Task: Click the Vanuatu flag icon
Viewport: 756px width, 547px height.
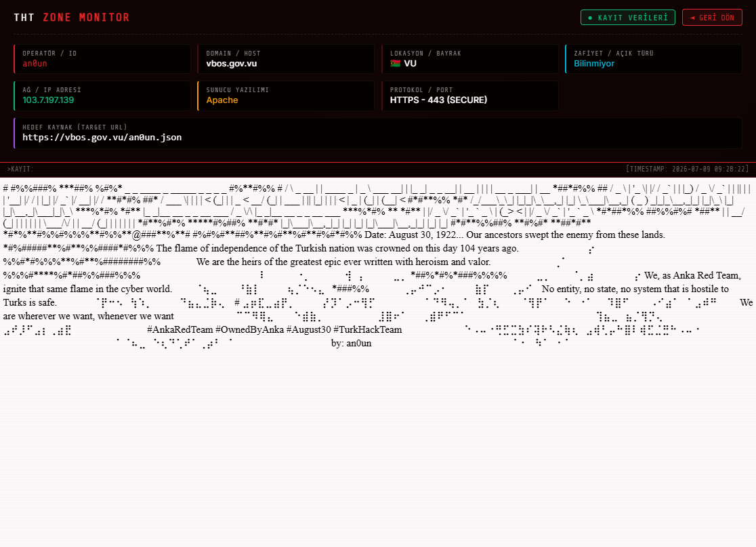Action: click(396, 64)
